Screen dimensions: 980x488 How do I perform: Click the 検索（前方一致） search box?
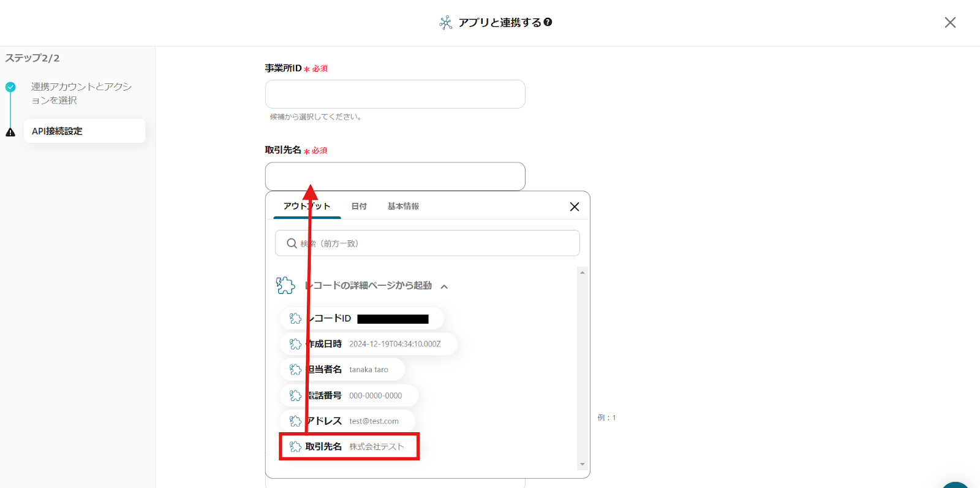(x=428, y=243)
